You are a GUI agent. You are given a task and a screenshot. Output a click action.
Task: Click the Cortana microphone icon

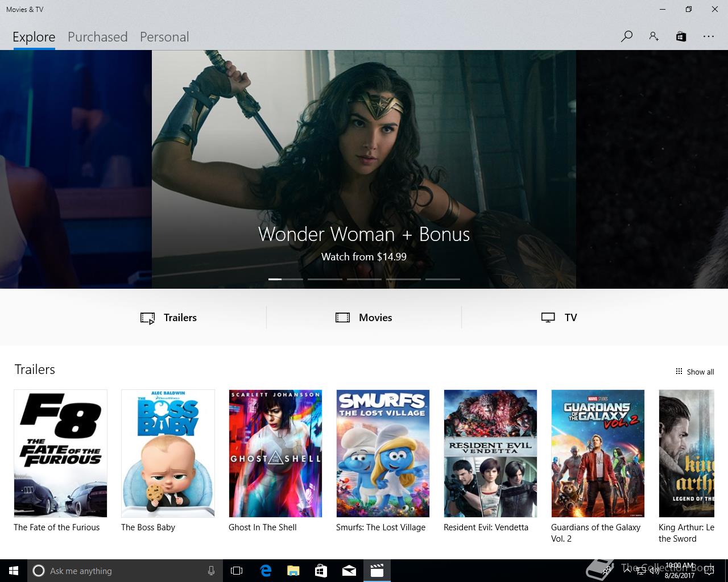pyautogui.click(x=211, y=571)
